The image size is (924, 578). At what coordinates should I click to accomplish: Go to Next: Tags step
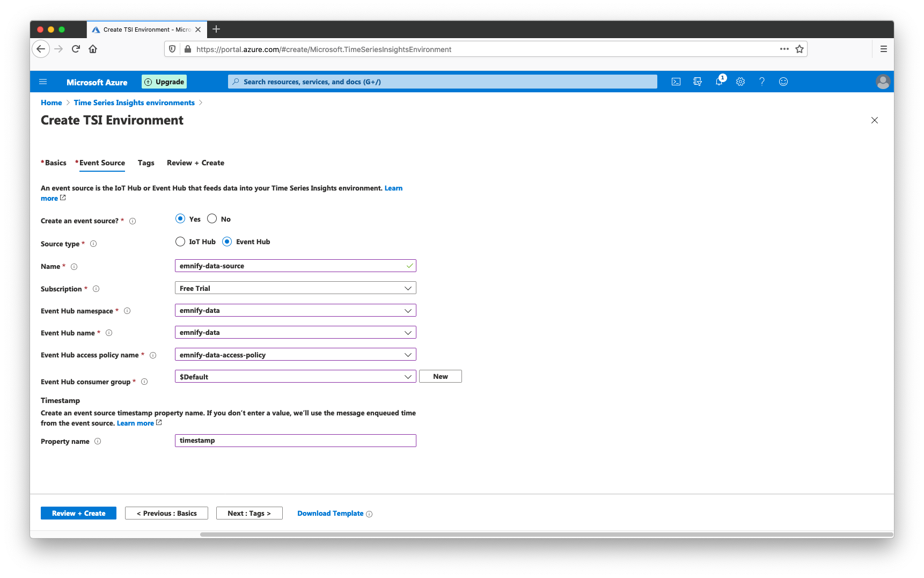[x=249, y=513]
